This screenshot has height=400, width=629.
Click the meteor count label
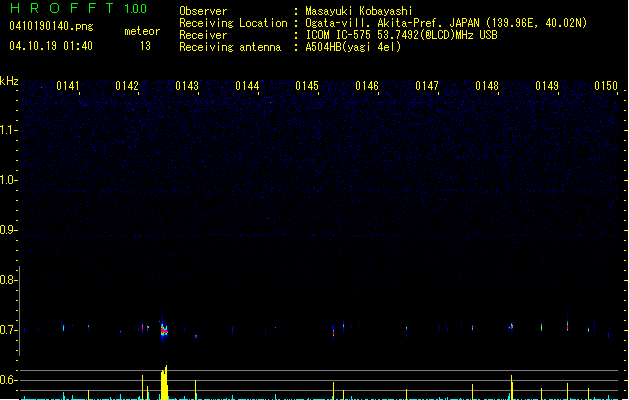pyautogui.click(x=142, y=31)
